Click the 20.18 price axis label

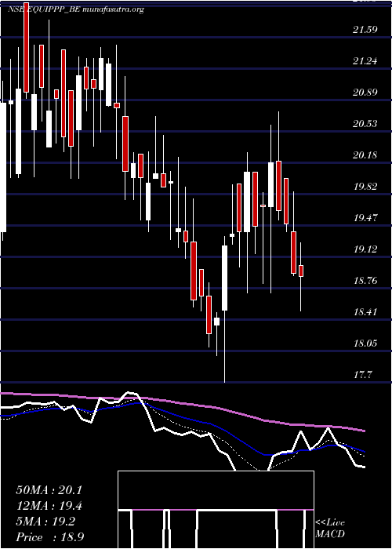(365, 155)
